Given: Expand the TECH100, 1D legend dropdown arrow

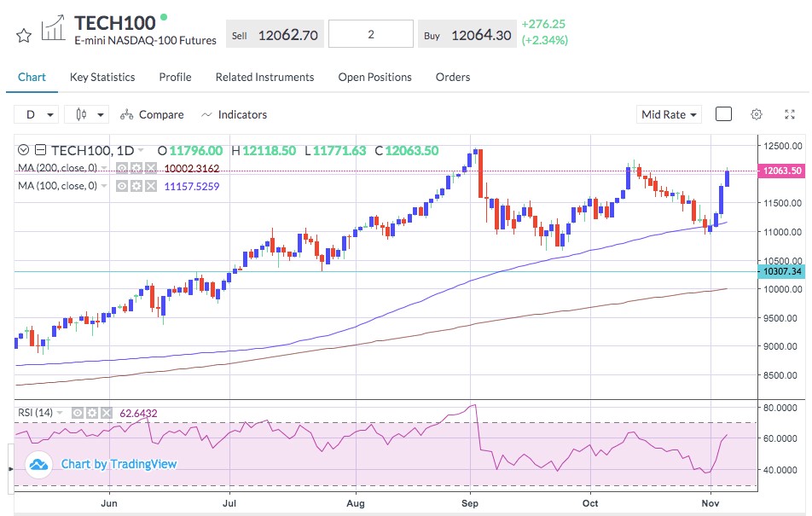Looking at the screenshot, I should coord(141,151).
